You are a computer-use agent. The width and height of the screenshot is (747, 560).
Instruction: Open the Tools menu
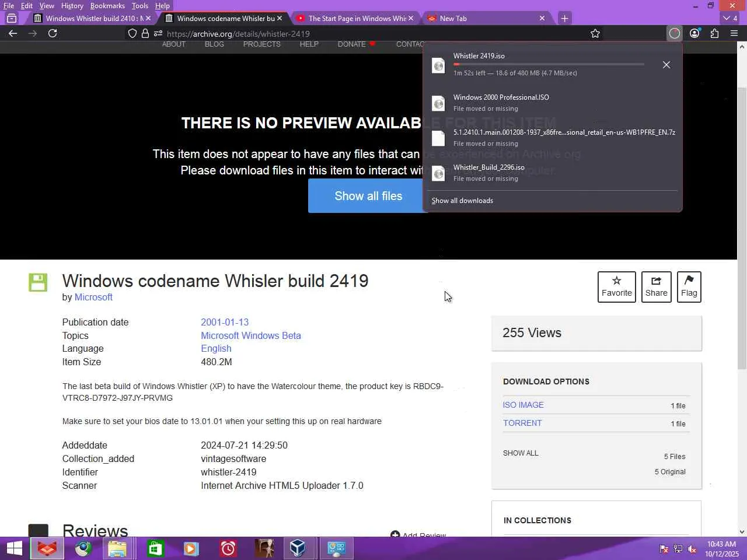point(140,6)
